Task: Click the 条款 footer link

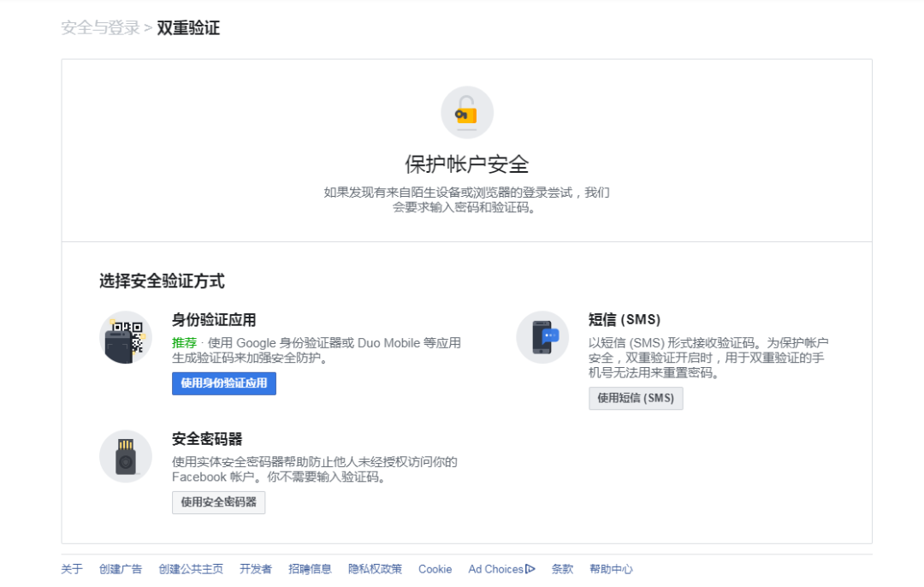Action: coord(562,568)
